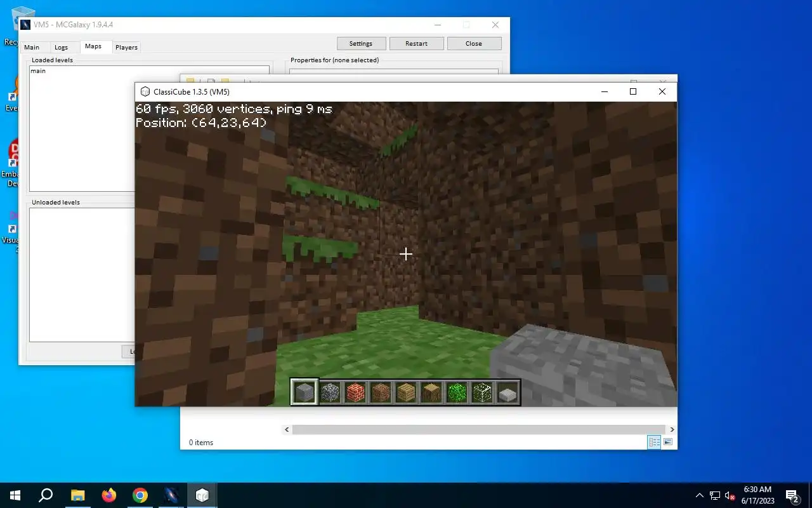This screenshot has width=812, height=508.
Task: Open the muted volume tray icon
Action: (x=730, y=495)
